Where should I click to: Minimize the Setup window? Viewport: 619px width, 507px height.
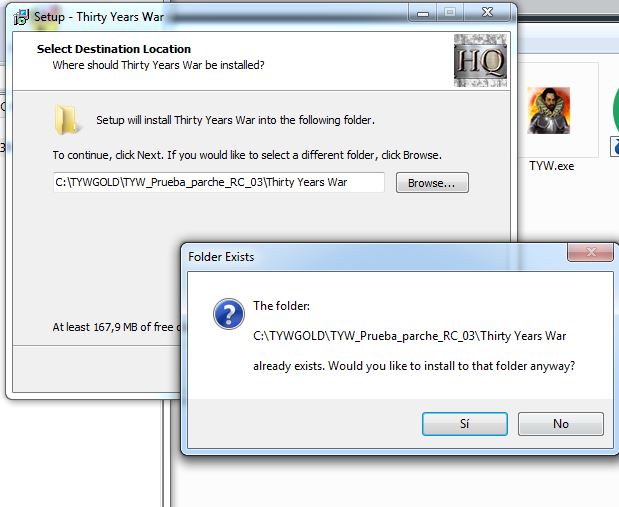(x=420, y=13)
